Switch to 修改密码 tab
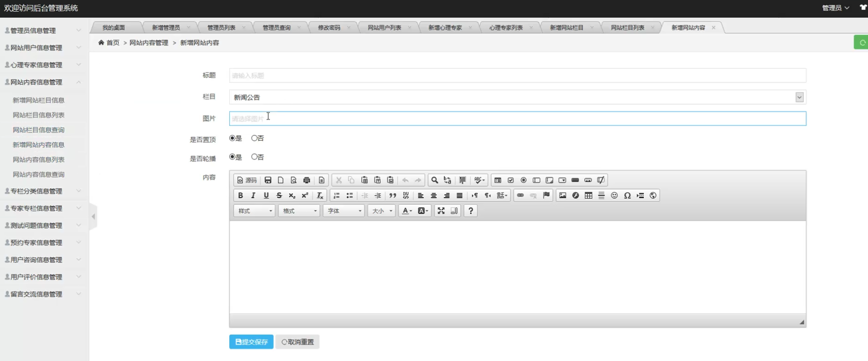Viewport: 868px width, 361px height. (x=329, y=27)
